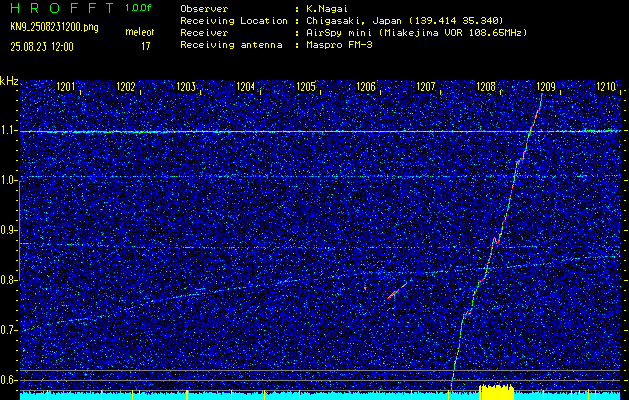Click the 1206 time axis marker
The image size is (629, 400).
[x=366, y=86]
